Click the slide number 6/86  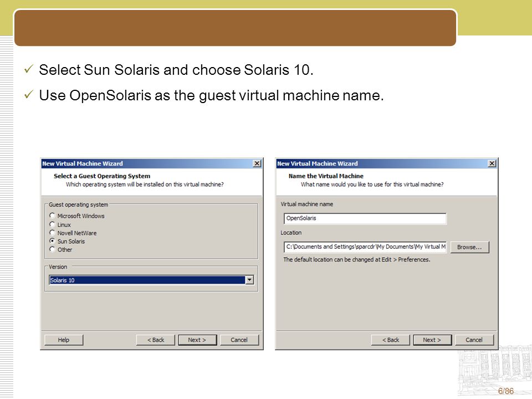[506, 391]
